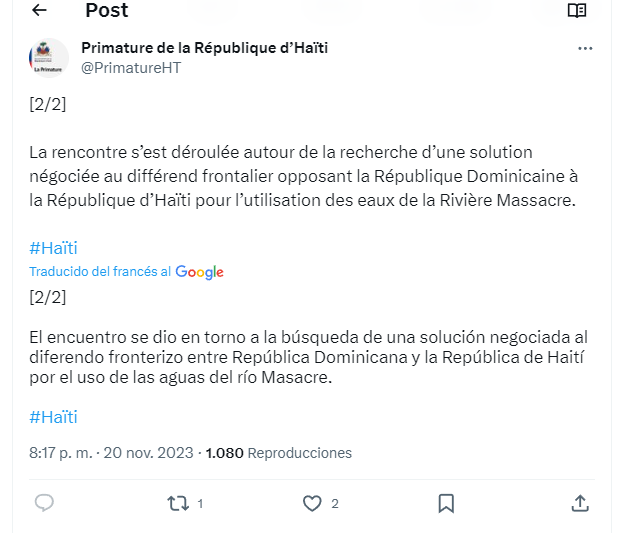This screenshot has height=533, width=621.
Task: Click the Primature profile avatar
Action: coord(48,58)
